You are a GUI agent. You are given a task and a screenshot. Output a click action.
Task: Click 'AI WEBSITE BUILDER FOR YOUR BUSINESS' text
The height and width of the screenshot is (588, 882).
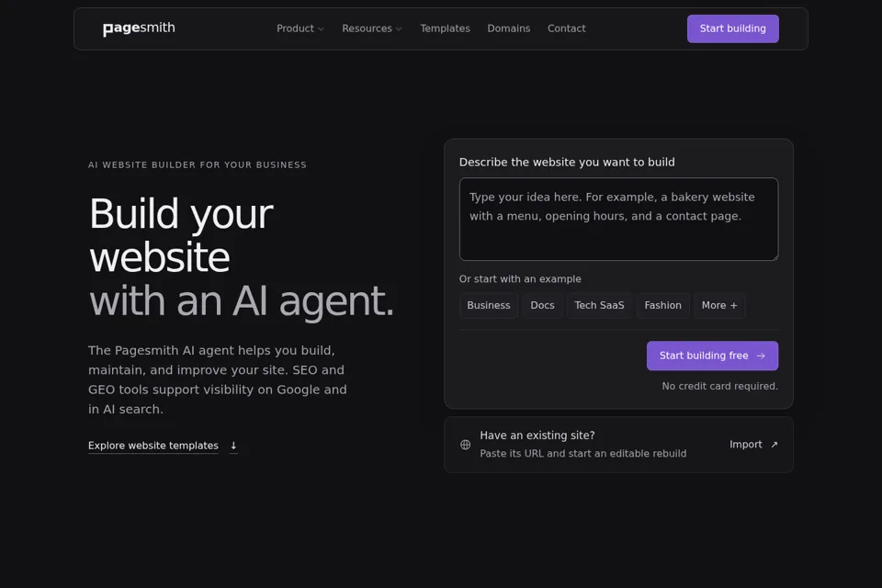198,164
